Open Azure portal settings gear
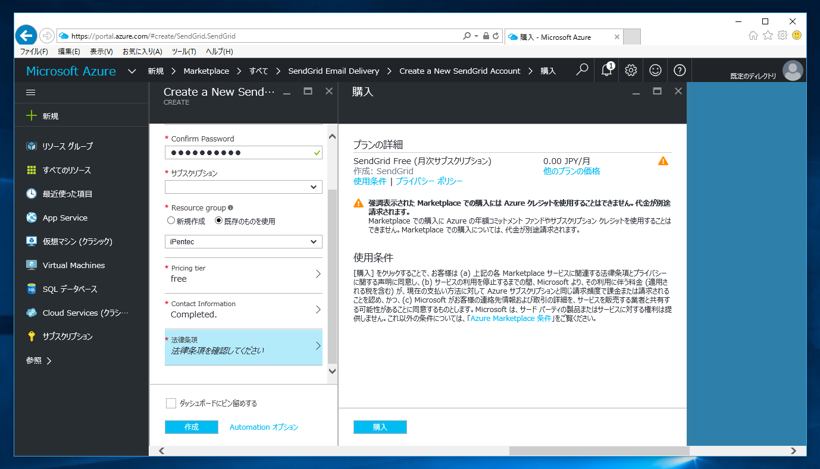 [631, 70]
